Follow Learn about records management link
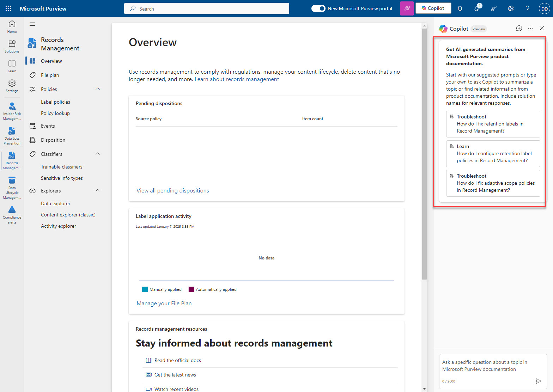The width and height of the screenshot is (553, 392). [x=237, y=79]
